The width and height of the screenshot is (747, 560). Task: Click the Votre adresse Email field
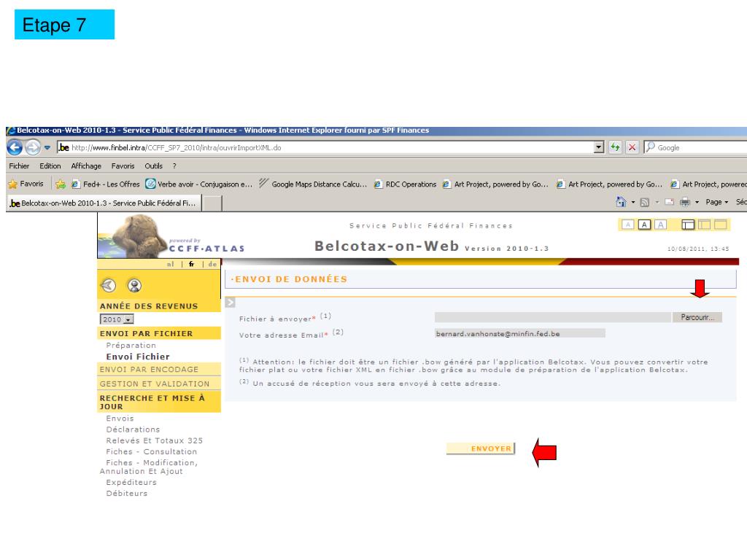pyautogui.click(x=519, y=333)
